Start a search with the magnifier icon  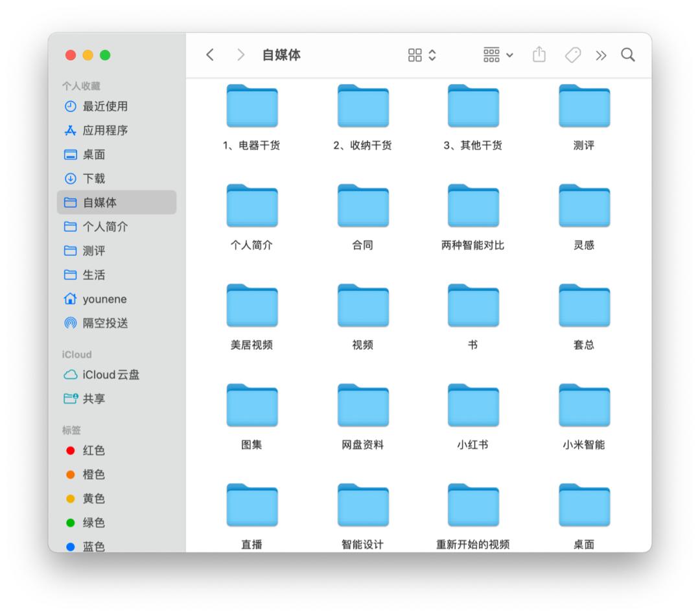click(627, 55)
